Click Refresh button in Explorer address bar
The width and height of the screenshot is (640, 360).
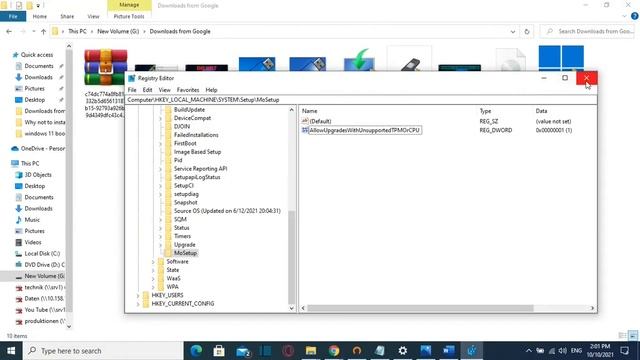click(x=527, y=31)
